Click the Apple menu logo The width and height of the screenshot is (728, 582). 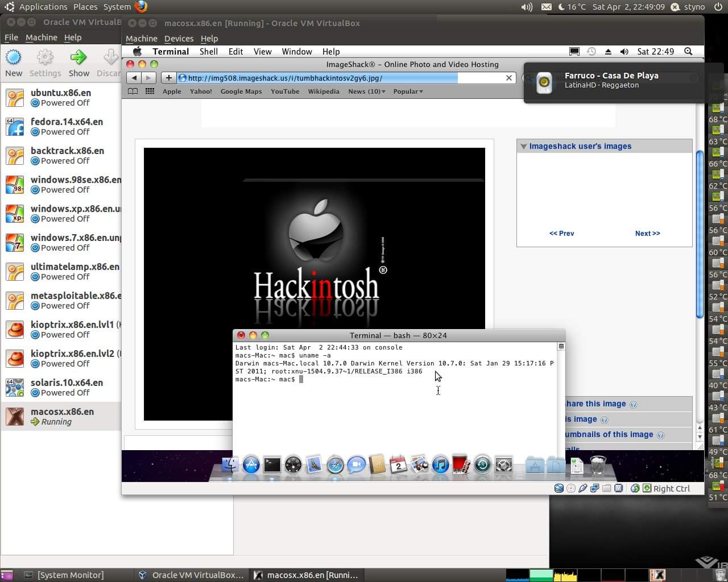coord(137,51)
